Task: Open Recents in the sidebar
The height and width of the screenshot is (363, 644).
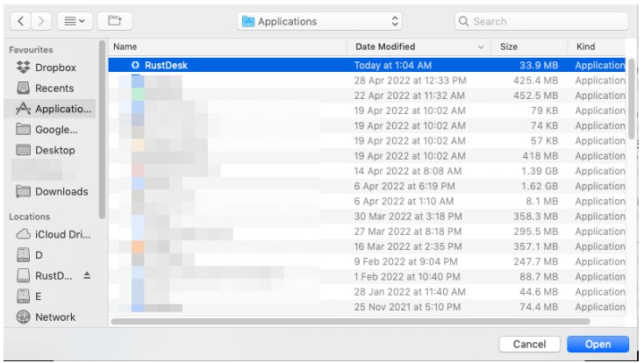Action: coord(50,88)
